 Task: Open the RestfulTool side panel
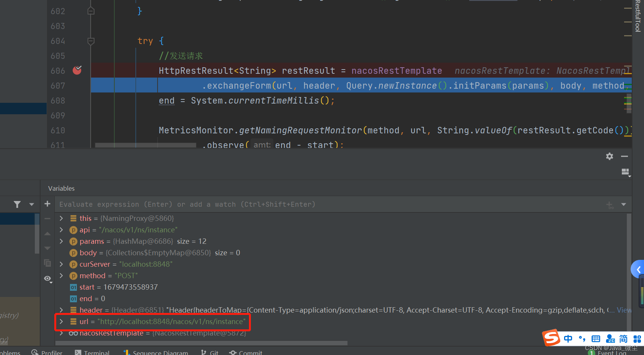(x=637, y=16)
